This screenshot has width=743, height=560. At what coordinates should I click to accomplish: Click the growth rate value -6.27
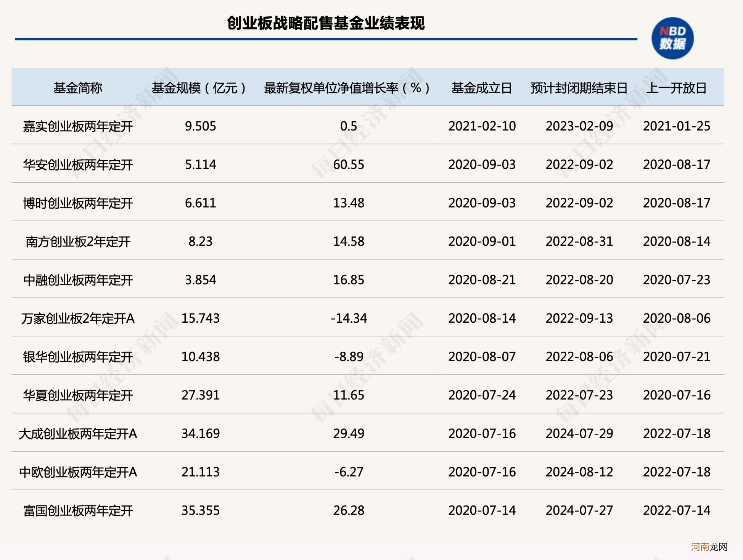(x=349, y=472)
